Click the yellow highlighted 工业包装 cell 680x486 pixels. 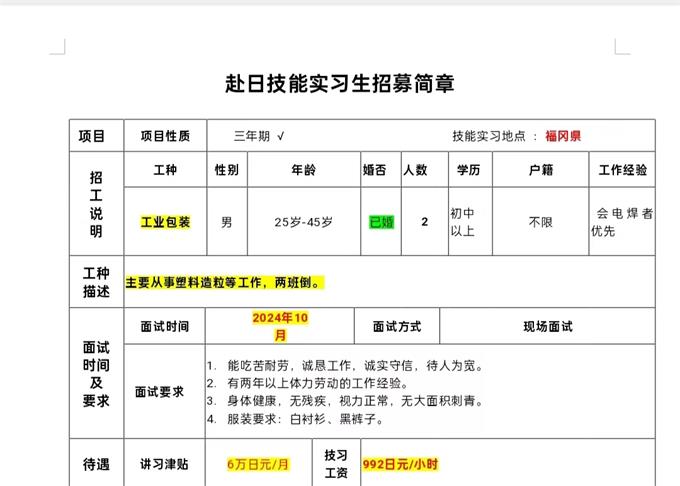(x=165, y=222)
